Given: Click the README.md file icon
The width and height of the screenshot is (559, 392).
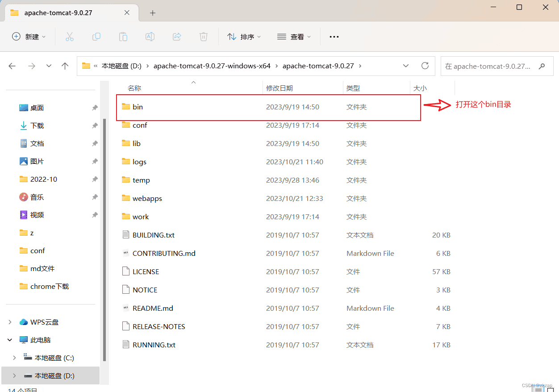Looking at the screenshot, I should (x=126, y=308).
